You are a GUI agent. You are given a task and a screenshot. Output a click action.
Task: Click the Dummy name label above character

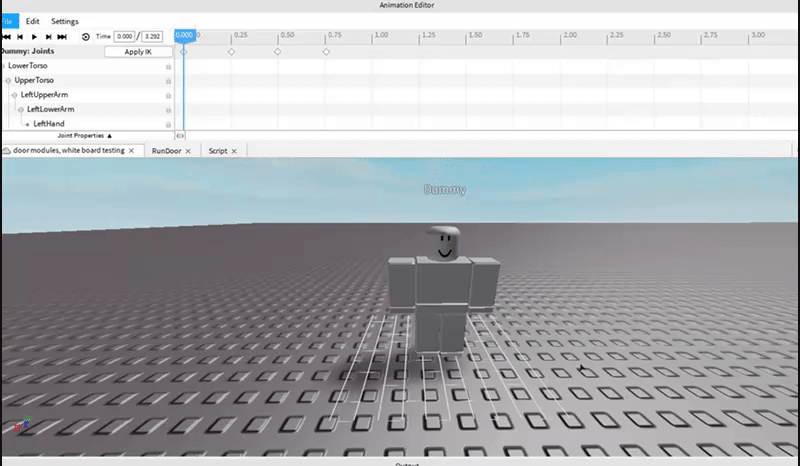click(x=445, y=190)
